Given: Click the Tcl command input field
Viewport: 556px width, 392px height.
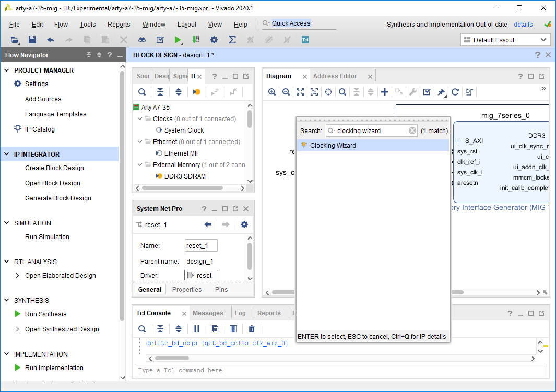Looking at the screenshot, I should click(341, 371).
